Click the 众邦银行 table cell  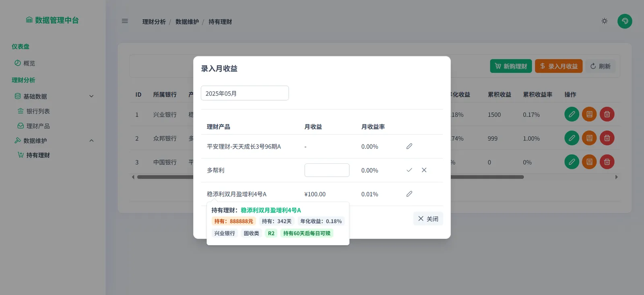tap(165, 138)
